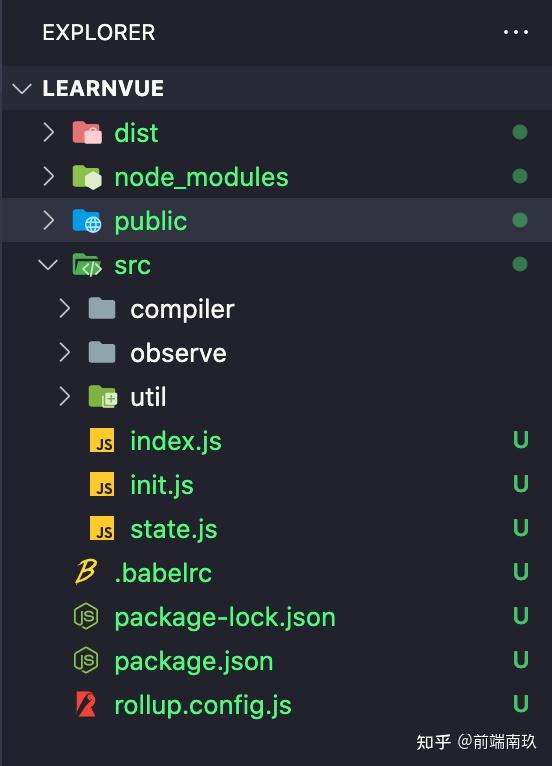Click the green status dot next to public

520,220
